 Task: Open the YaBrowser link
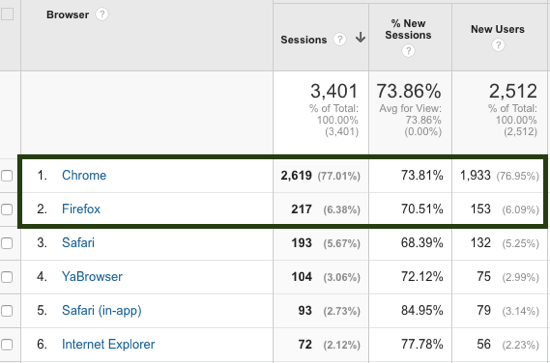tap(92, 277)
